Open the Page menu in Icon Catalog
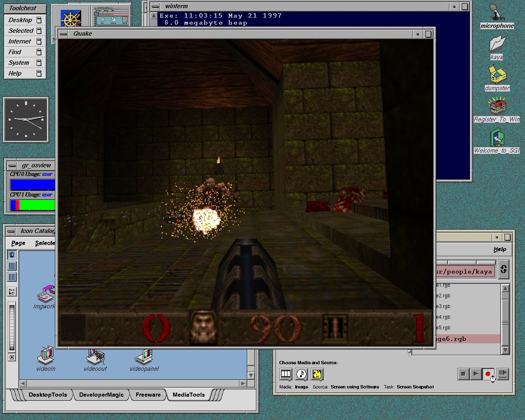Viewport: 525px width, 420px height. tap(18, 243)
